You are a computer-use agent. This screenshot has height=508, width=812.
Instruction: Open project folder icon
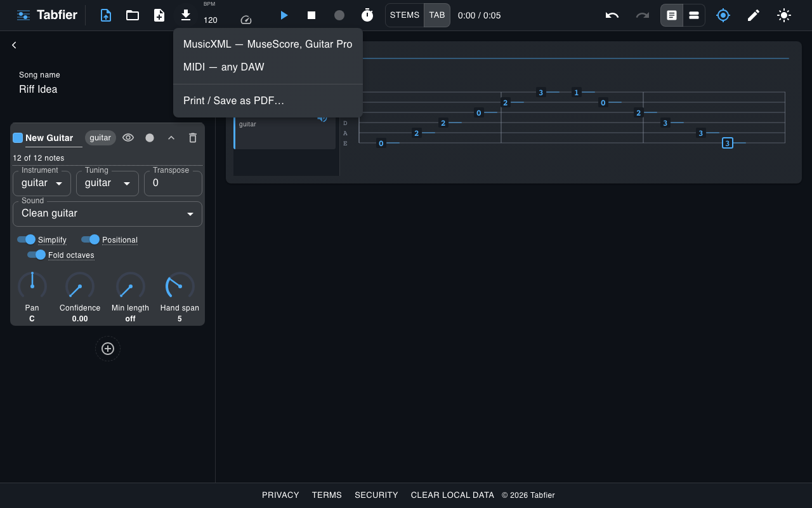pos(133,15)
